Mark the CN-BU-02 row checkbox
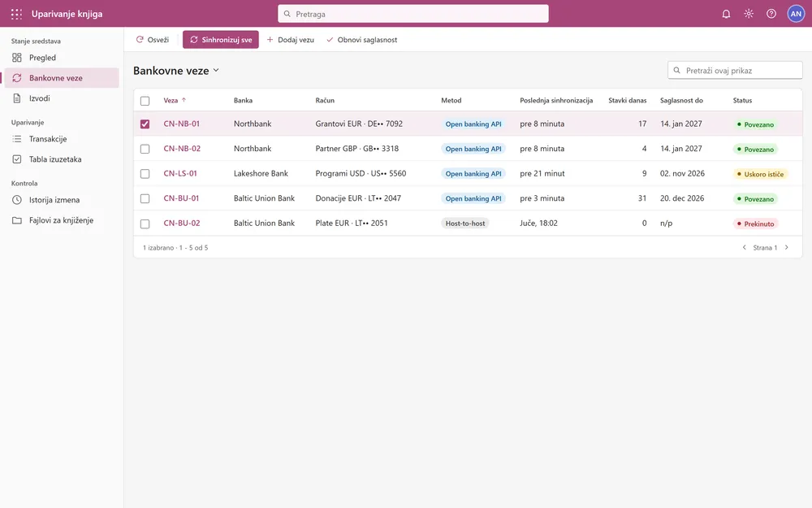The image size is (812, 508). (x=145, y=224)
